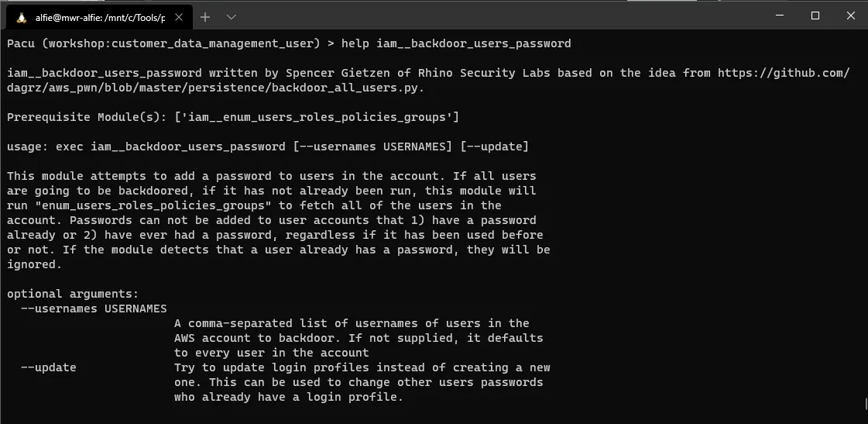
Task: Minimize the terminal window
Action: [x=779, y=16]
